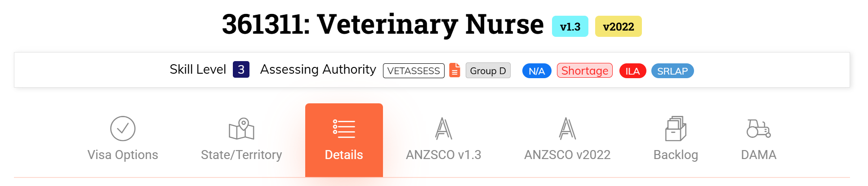The image size is (868, 186).
Task: Click the red Shortage badge
Action: (x=584, y=71)
